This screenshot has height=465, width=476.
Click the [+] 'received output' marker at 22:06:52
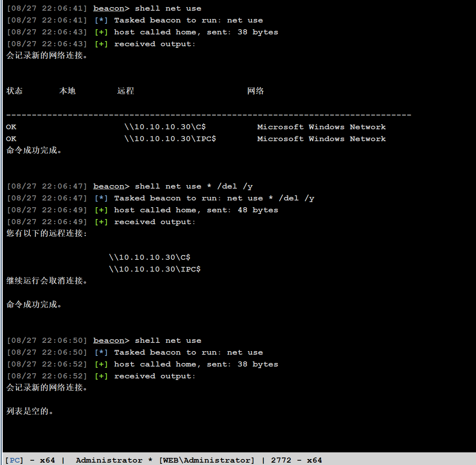point(101,376)
